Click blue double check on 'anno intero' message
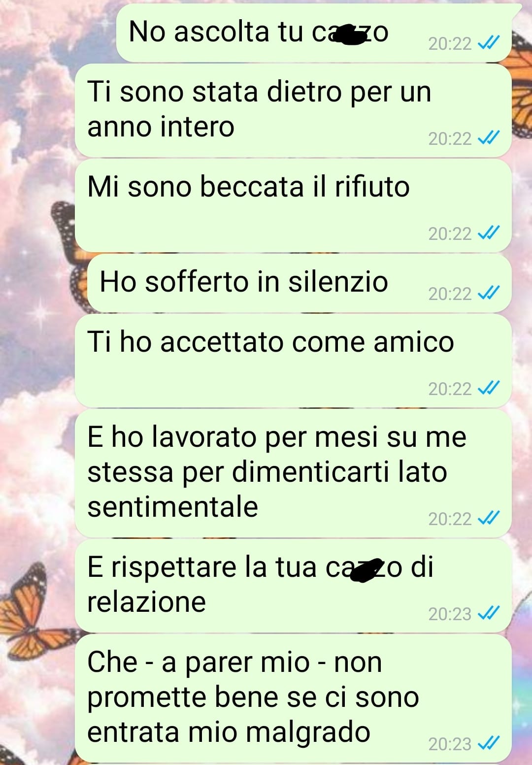 tap(489, 138)
